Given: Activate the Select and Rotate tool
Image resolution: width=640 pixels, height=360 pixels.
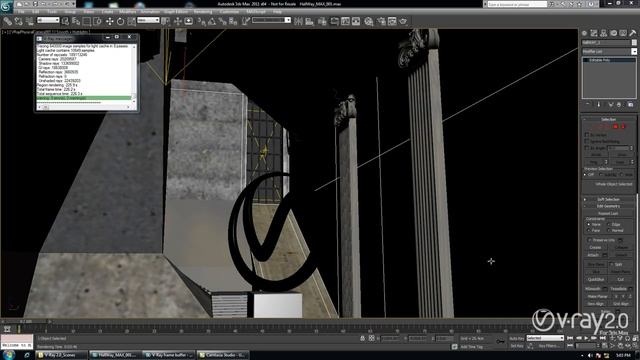Looking at the screenshot, I should tap(120, 21).
